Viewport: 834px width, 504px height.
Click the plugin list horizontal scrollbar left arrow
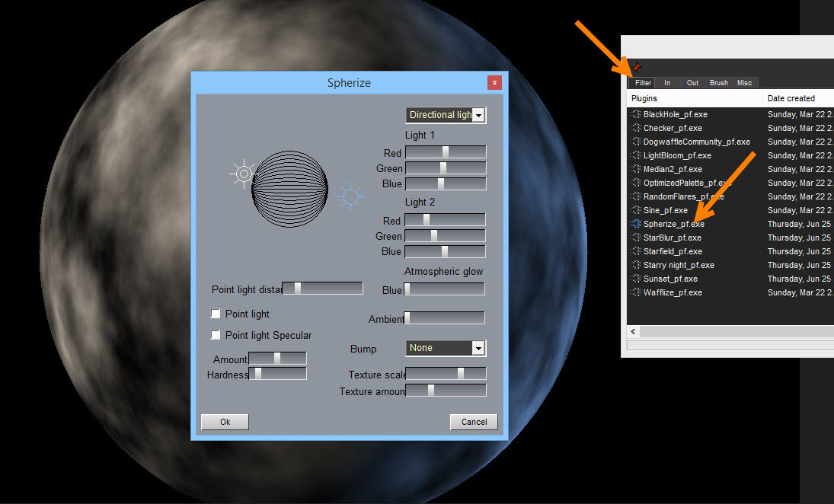pyautogui.click(x=634, y=332)
